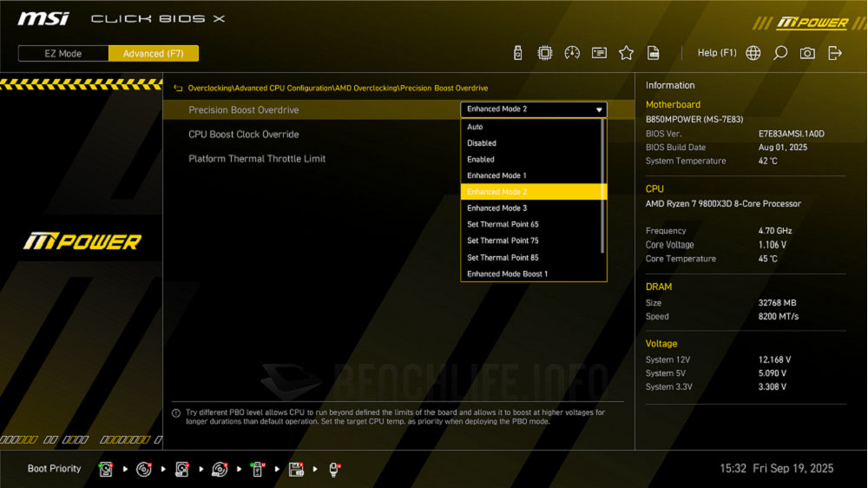This screenshot has width=868, height=488.
Task: Click the PBO dropdown list scrollbar
Action: (602, 186)
